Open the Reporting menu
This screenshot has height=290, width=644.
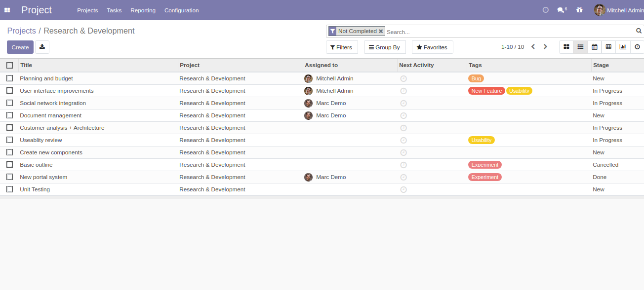click(x=143, y=10)
